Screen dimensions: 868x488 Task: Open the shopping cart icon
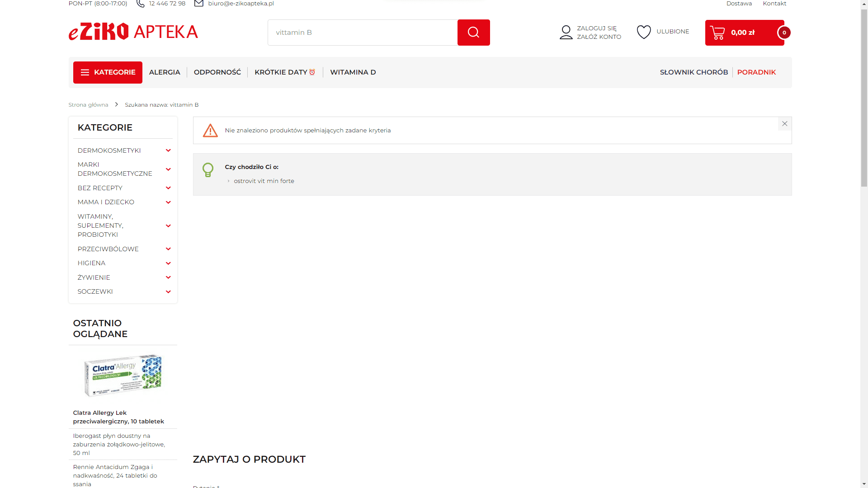717,33
